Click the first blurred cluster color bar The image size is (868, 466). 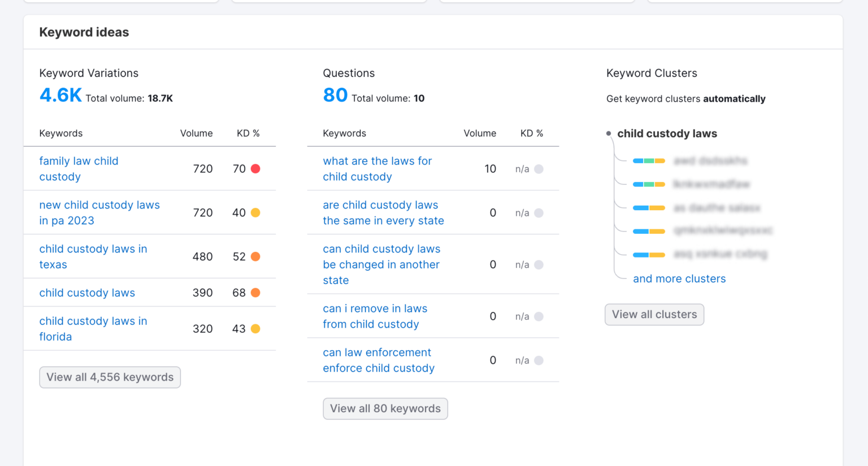click(x=649, y=161)
